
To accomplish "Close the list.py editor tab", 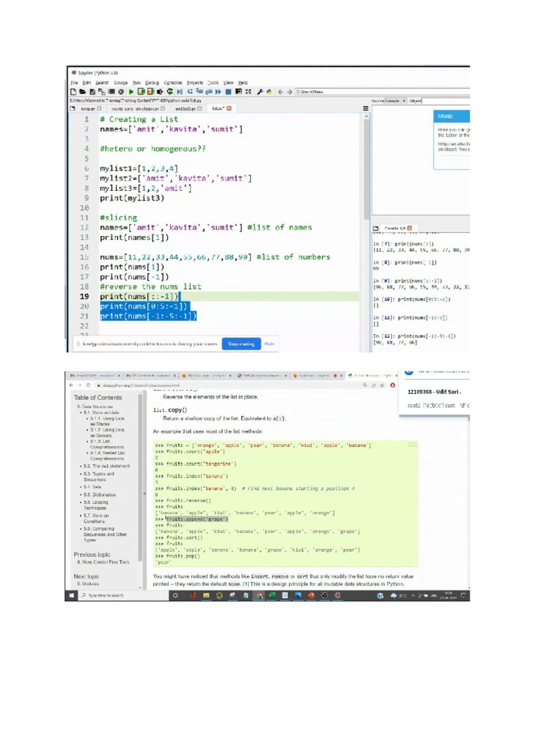I will click(x=229, y=109).
